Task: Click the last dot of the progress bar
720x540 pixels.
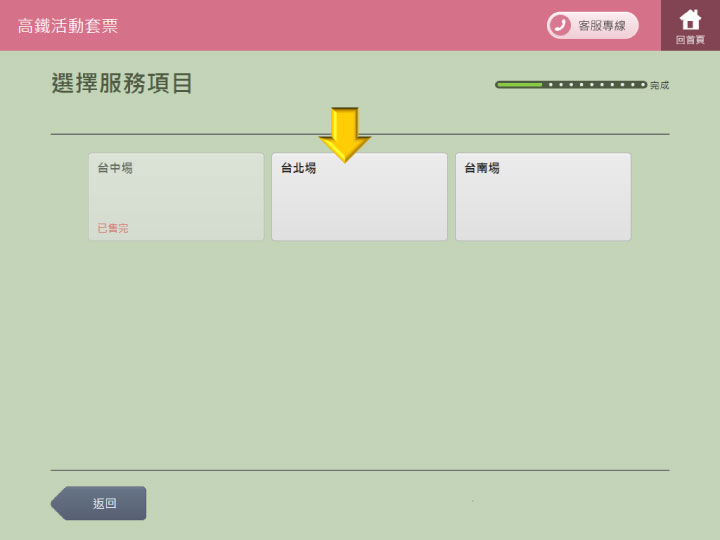Action: [643, 85]
